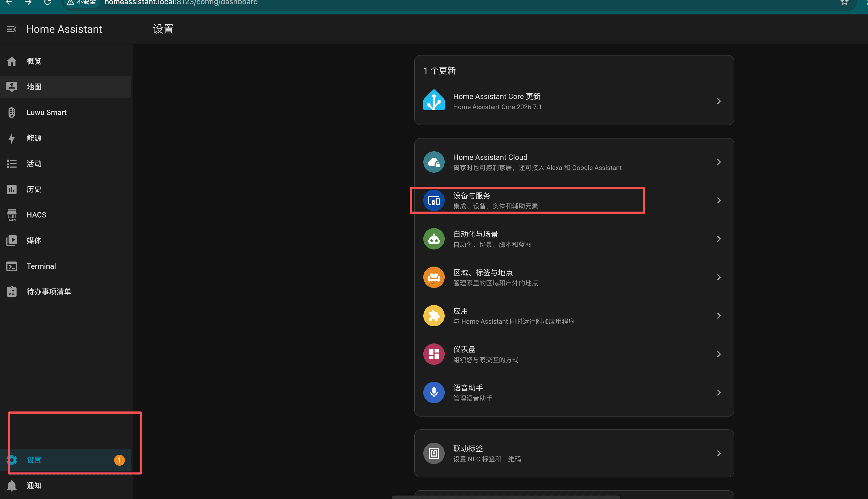Expand the 仪表盘 row chevron

[x=719, y=354]
